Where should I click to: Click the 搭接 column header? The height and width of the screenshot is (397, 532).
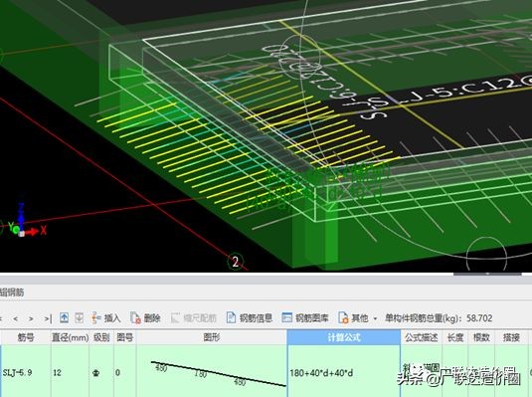pos(511,337)
